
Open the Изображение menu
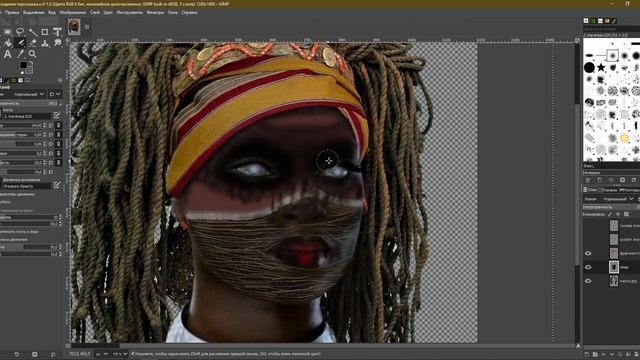tap(73, 13)
